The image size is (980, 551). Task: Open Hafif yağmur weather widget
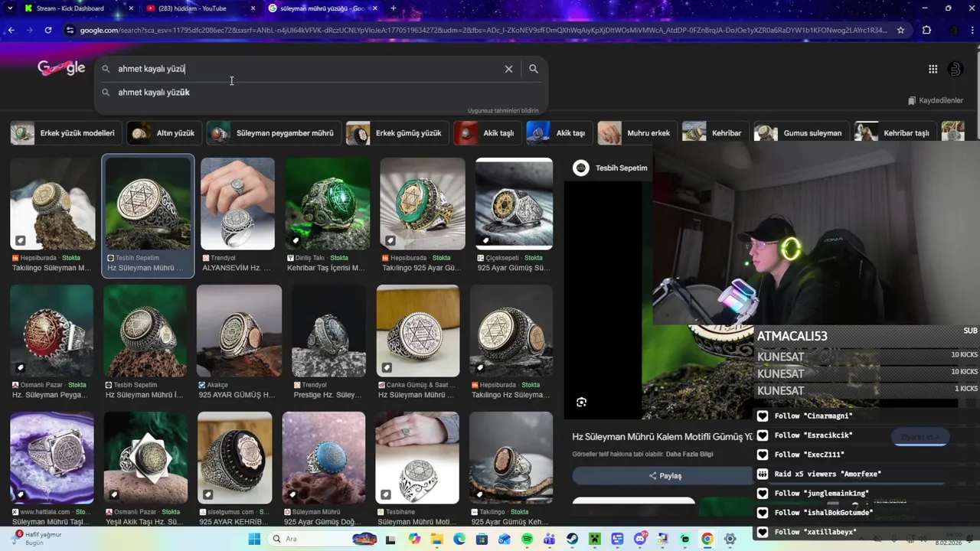[x=38, y=538]
